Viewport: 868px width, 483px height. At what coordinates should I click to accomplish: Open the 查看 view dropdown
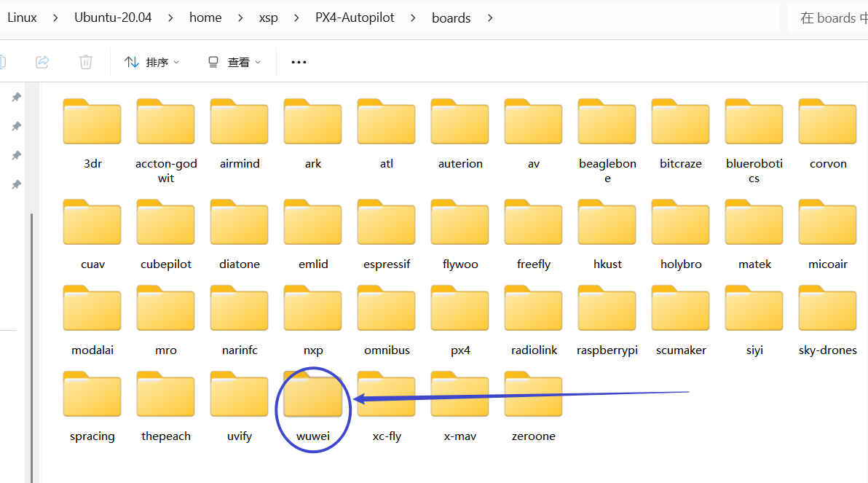click(x=234, y=63)
